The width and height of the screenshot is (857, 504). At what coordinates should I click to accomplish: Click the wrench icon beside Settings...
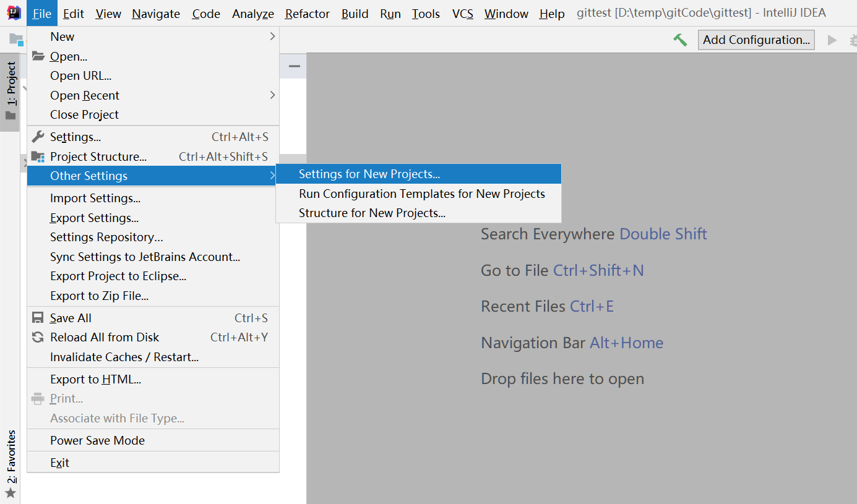click(38, 137)
